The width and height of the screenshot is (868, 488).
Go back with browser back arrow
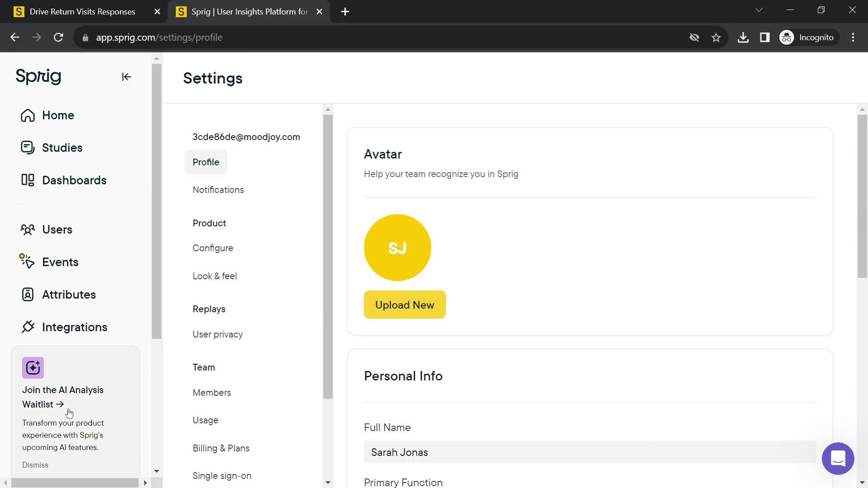point(15,38)
